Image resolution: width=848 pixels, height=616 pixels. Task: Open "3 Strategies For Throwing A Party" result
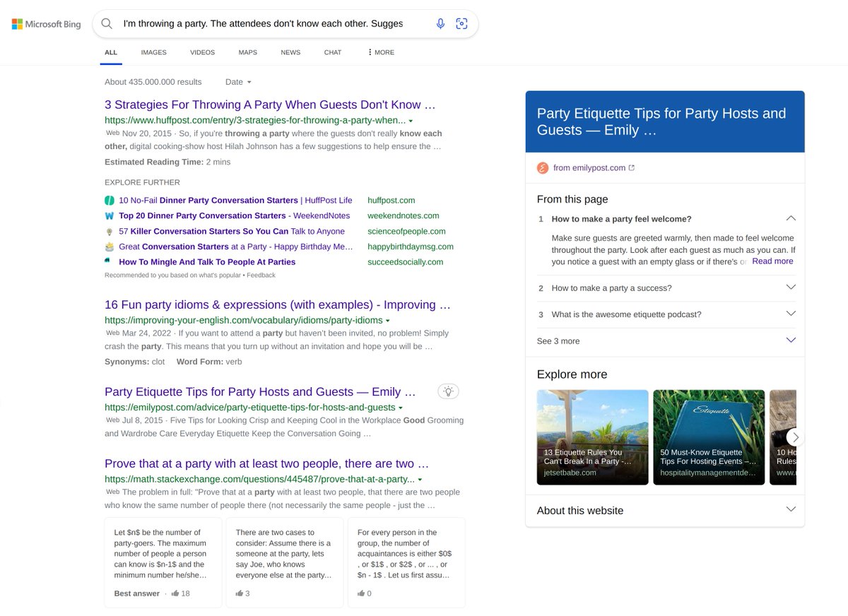pyautogui.click(x=270, y=105)
